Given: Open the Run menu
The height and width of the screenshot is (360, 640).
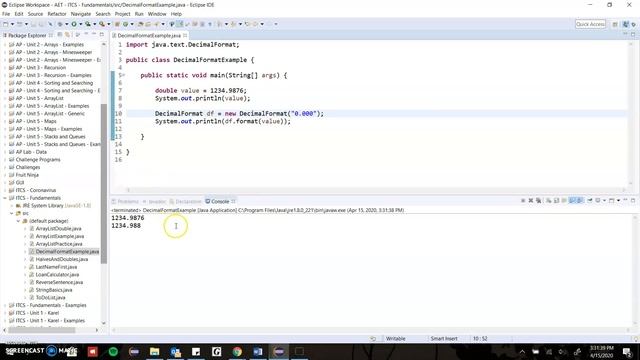Looking at the screenshot, I should [x=139, y=14].
